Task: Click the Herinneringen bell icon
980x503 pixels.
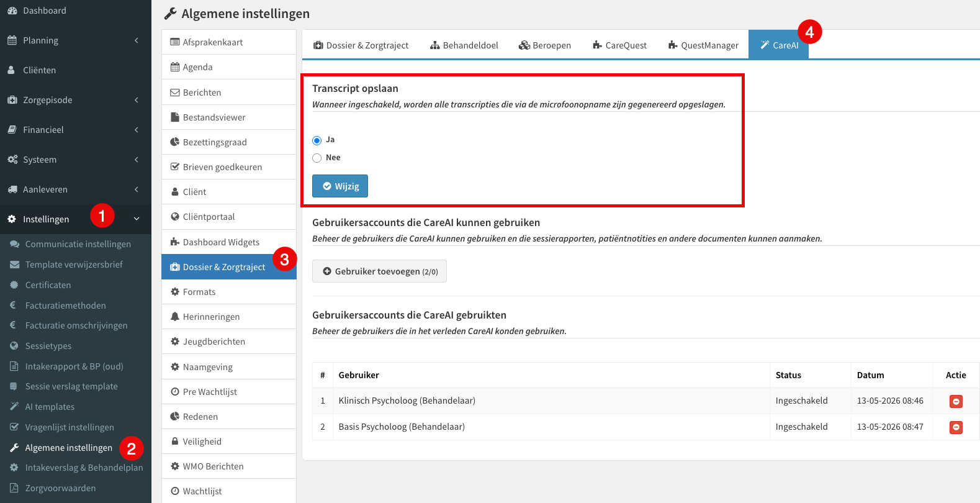Action: [175, 317]
